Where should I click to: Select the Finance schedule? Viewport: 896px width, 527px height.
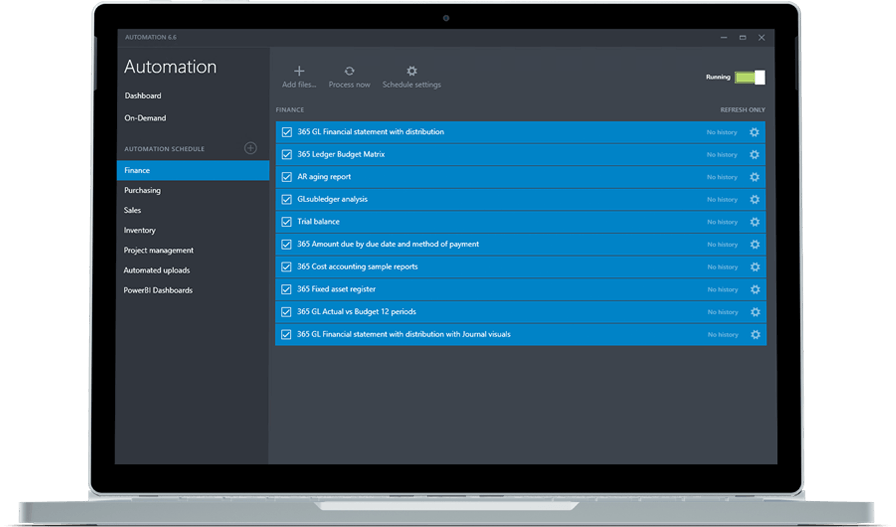click(x=193, y=170)
